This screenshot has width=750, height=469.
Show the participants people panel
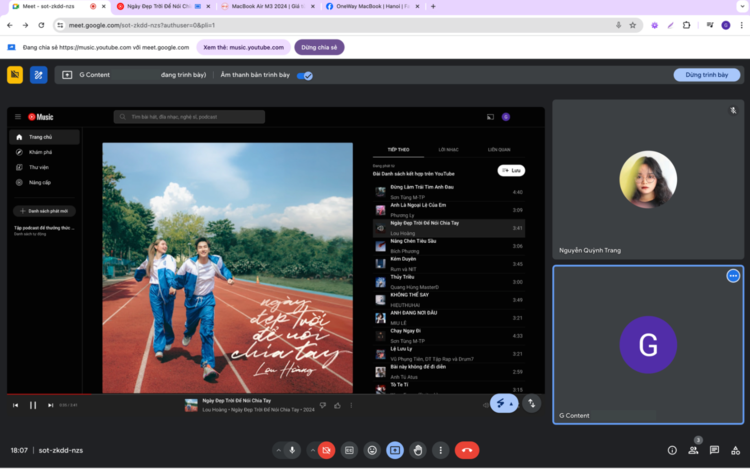(693, 450)
